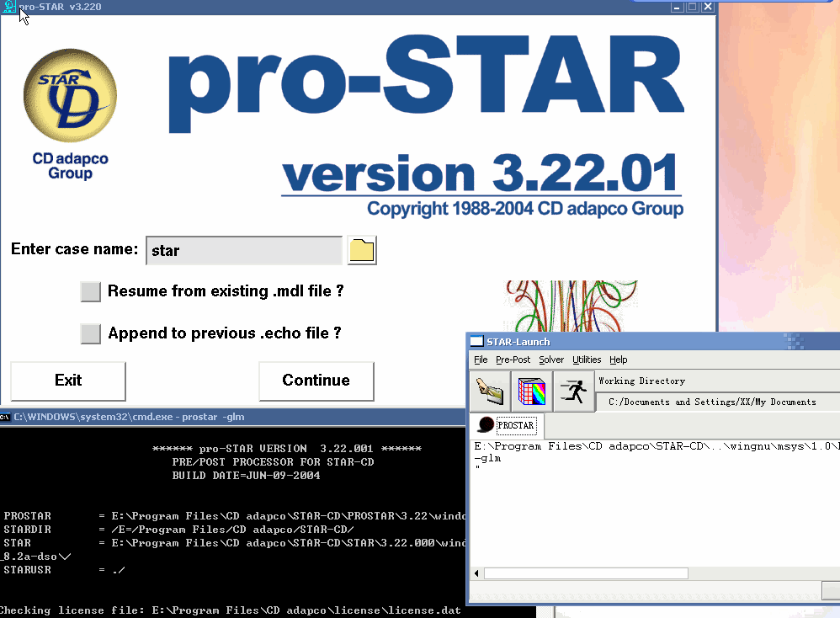Click the '-glm' text in STAR-Launch log
The image size is (840, 618).
pos(487,458)
